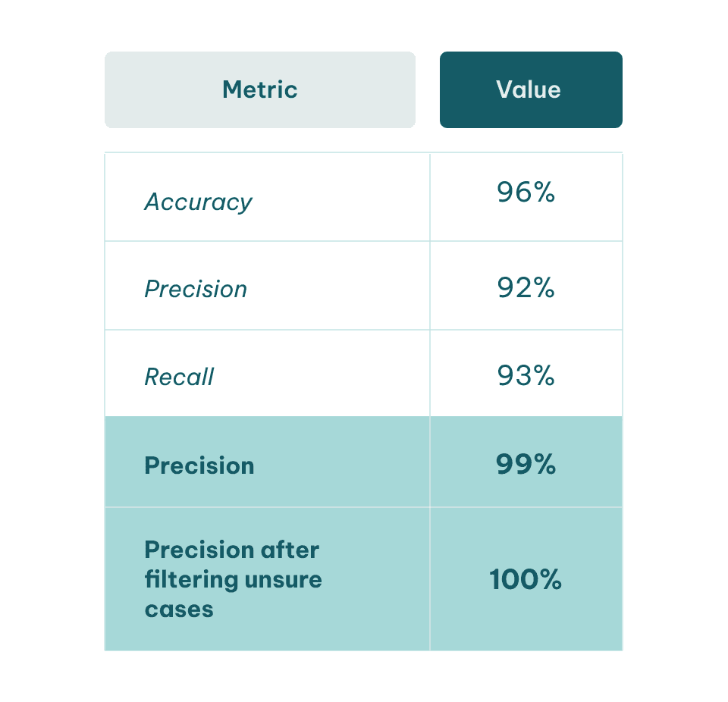Select the 93% recall value
This screenshot has height=702, width=728.
pyautogui.click(x=526, y=375)
